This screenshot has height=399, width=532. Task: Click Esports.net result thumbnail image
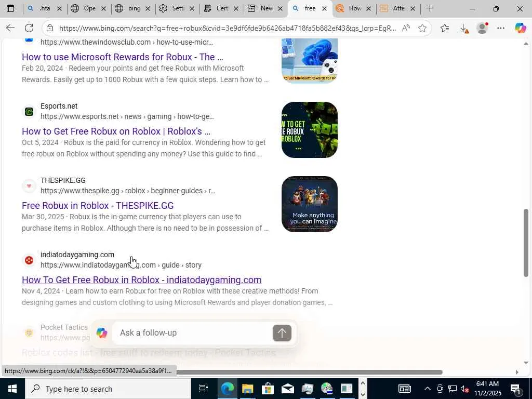(310, 130)
